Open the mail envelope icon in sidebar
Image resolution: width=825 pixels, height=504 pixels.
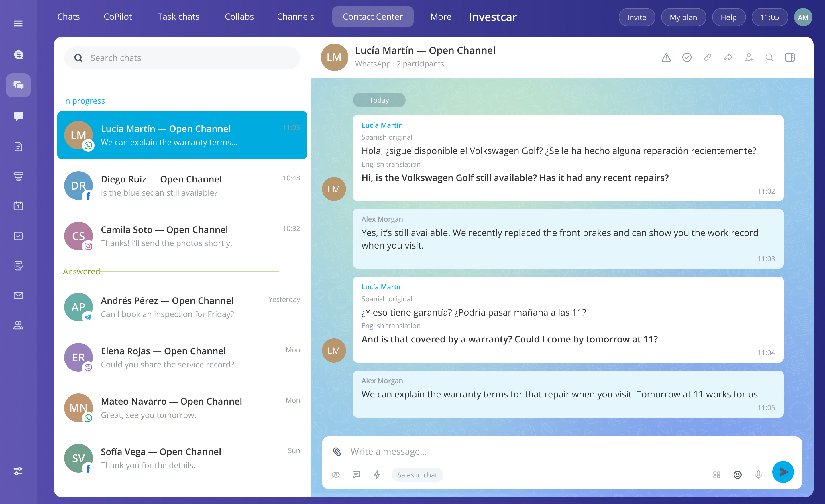click(x=18, y=296)
